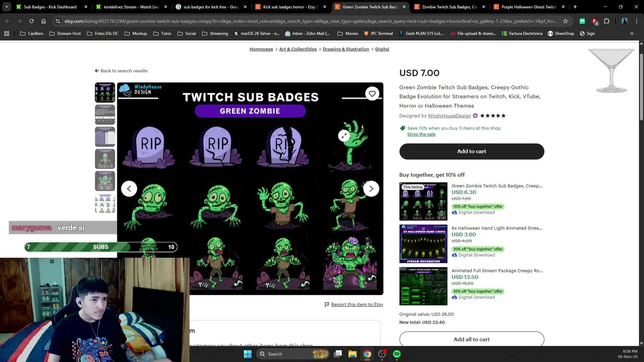Viewport: 644px width, 362px height.
Task: Switch to Purple Halloween Ghost Twitch tab
Action: point(528,7)
